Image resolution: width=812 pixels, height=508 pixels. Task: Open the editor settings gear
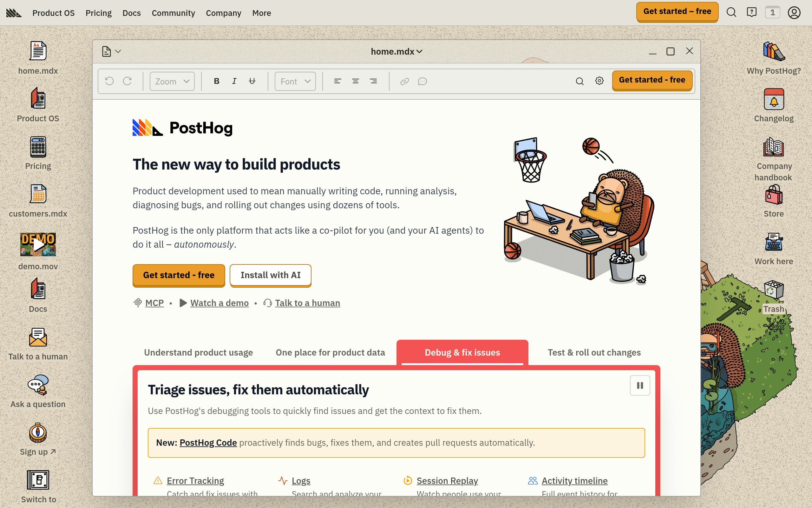coord(599,81)
